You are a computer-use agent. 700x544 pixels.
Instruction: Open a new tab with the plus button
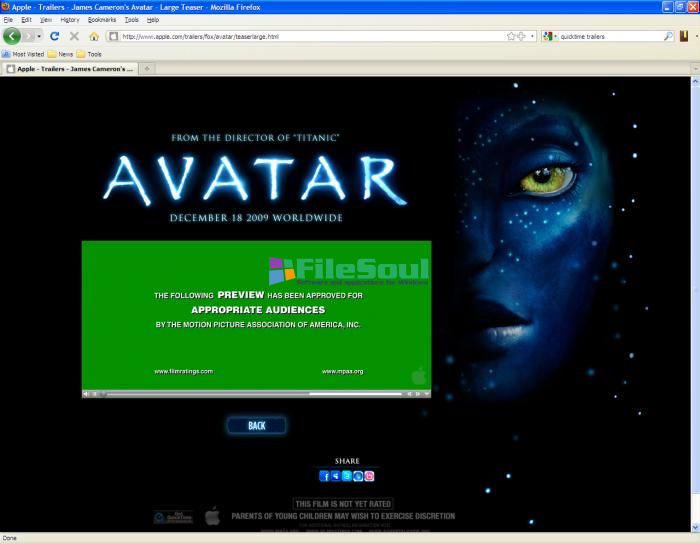tap(148, 69)
